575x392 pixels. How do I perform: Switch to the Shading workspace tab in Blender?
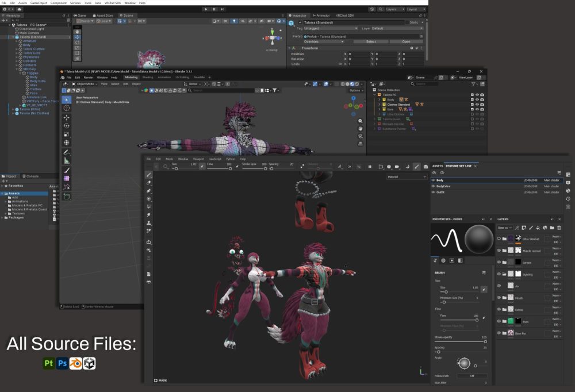147,78
